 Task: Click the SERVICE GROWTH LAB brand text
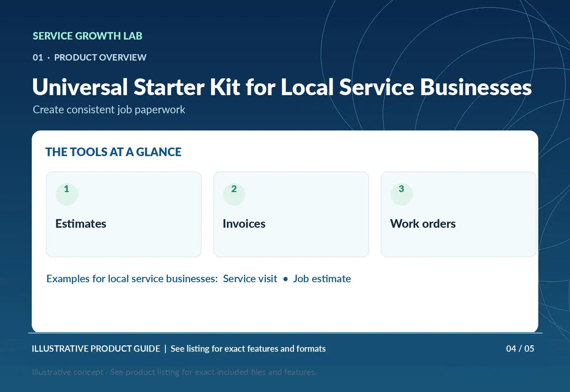pos(87,36)
